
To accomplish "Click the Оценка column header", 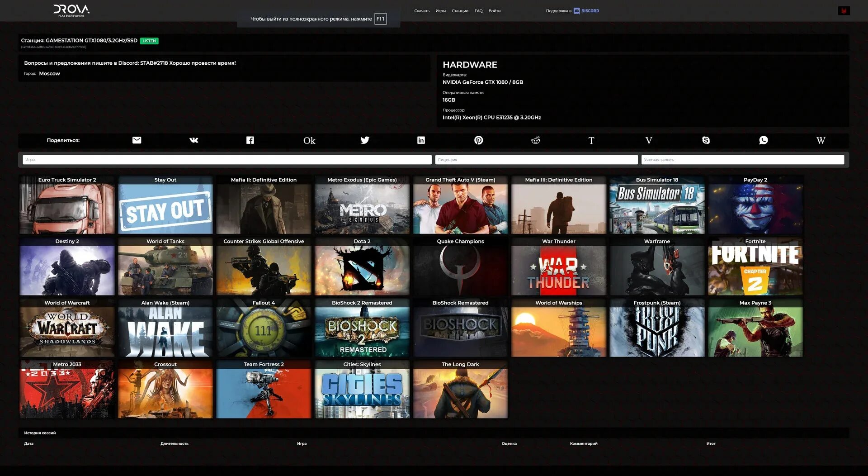I will [x=509, y=444].
